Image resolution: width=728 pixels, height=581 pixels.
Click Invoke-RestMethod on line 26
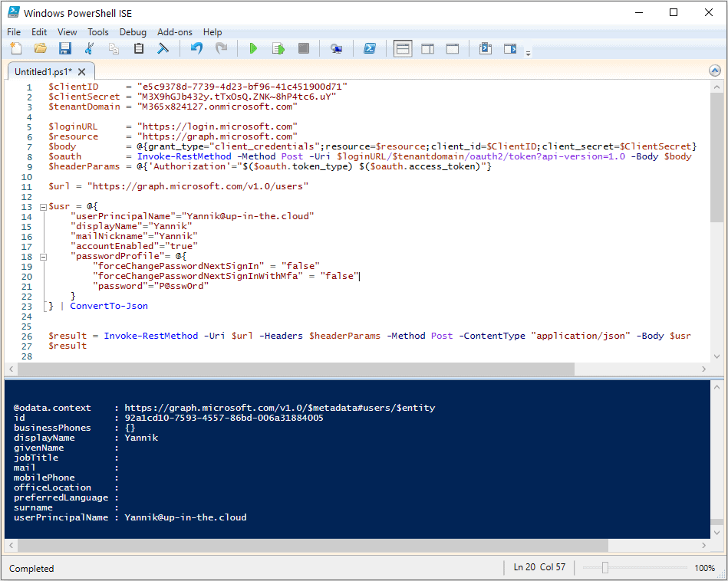tap(151, 336)
